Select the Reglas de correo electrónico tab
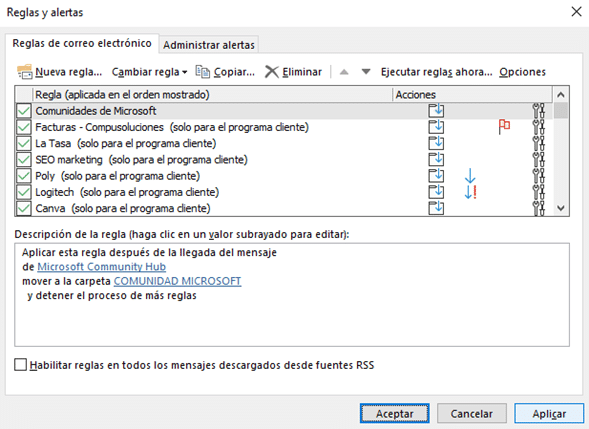This screenshot has height=429, width=589. (x=82, y=43)
